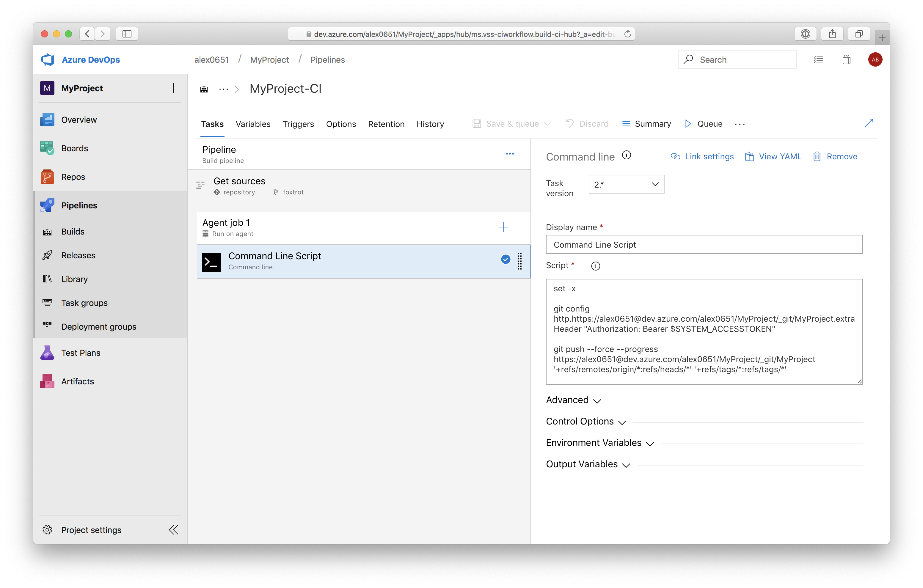Image resolution: width=923 pixels, height=588 pixels.
Task: Click the Artifacts package icon
Action: pos(47,381)
